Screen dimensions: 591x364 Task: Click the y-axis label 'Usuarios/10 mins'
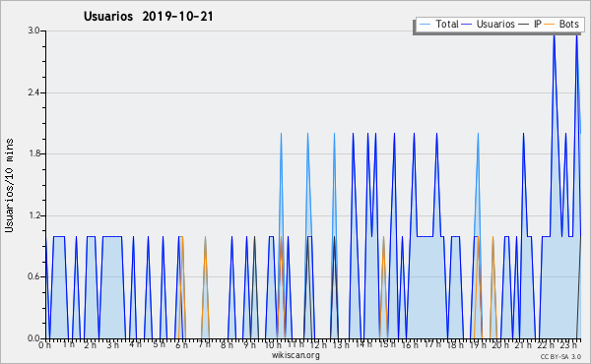pyautogui.click(x=9, y=185)
